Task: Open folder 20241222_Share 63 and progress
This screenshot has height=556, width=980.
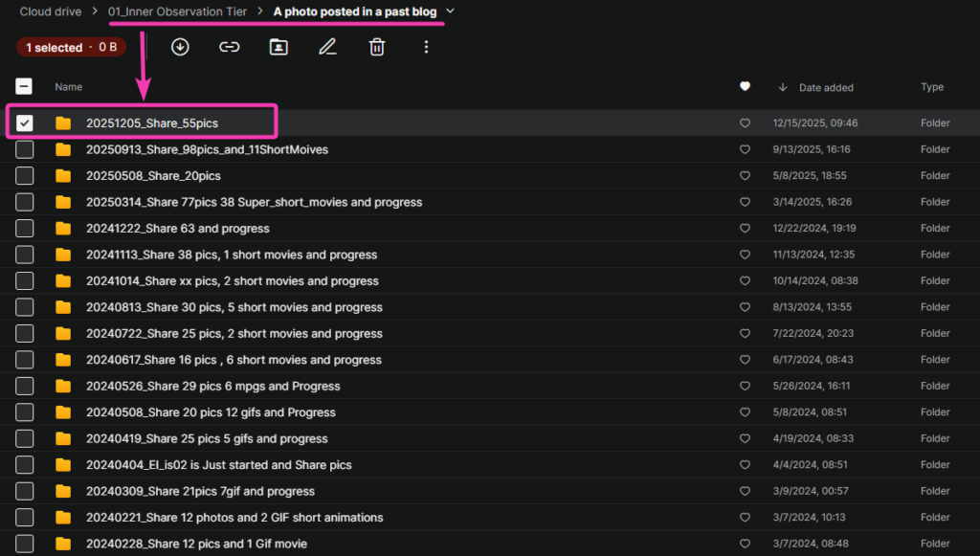Action: [x=177, y=229]
